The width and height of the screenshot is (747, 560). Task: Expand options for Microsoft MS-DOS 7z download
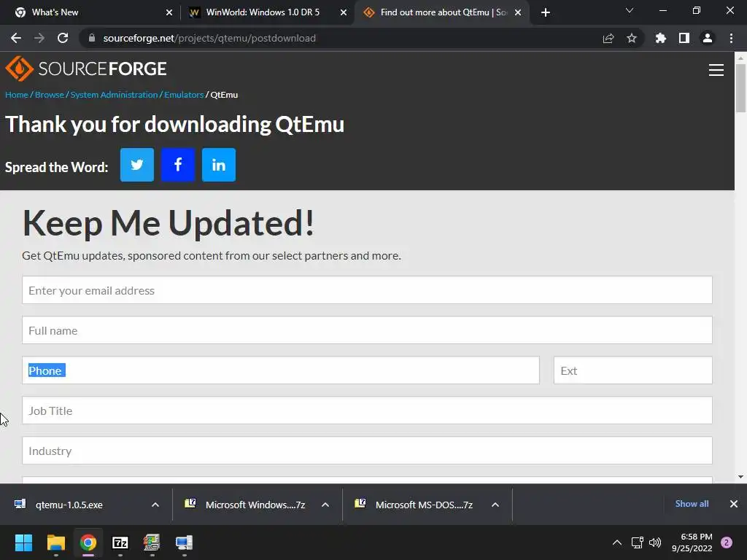[x=495, y=505]
